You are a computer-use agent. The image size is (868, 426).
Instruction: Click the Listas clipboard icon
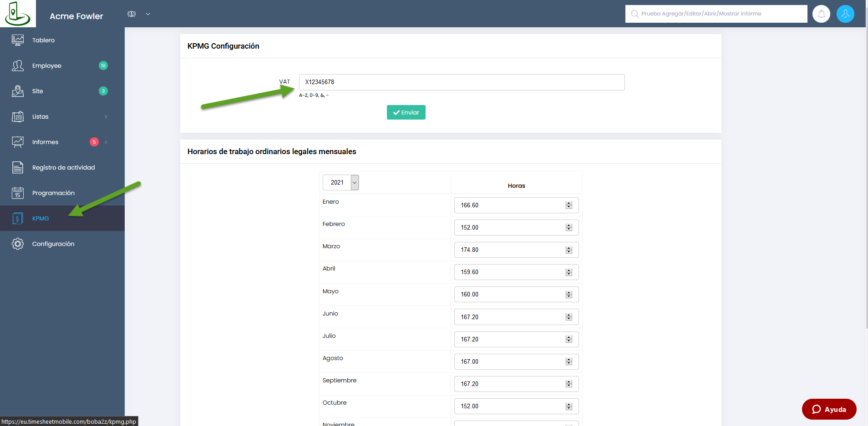click(18, 116)
